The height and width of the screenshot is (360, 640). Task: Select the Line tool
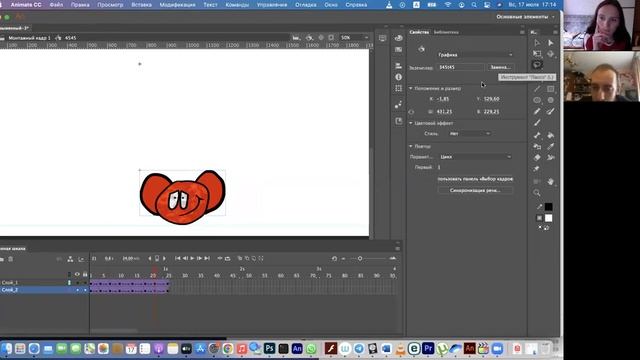537,89
